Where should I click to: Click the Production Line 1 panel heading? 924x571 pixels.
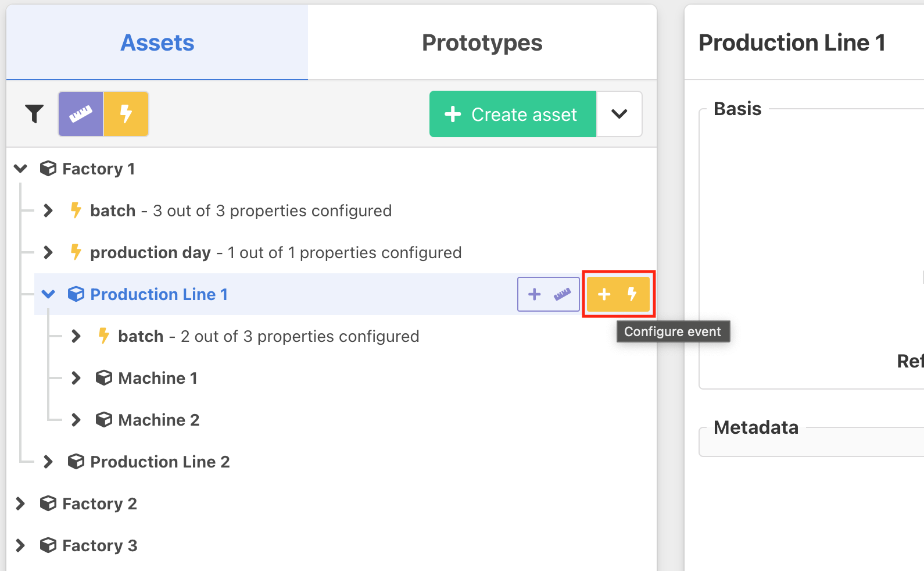pos(792,42)
